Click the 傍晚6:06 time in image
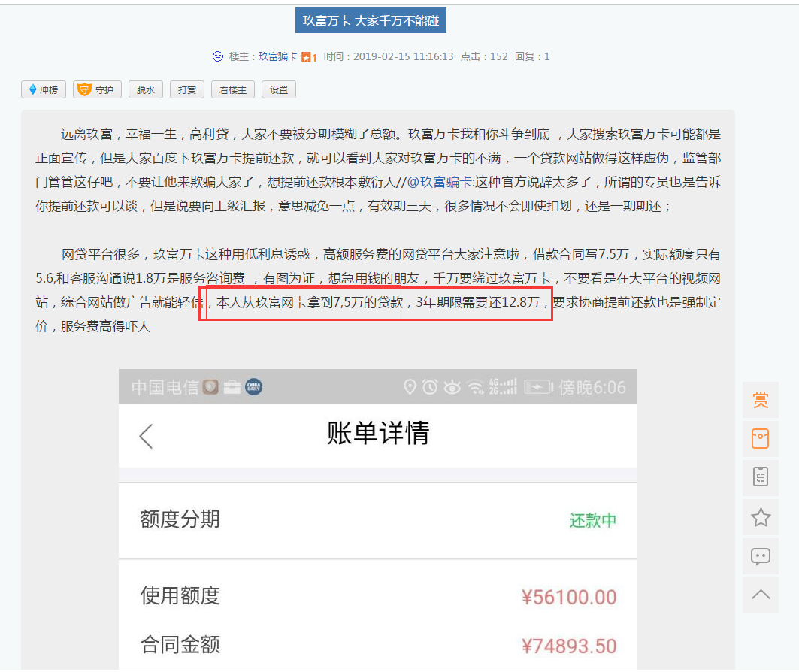Screen dimensions: 799x672 (x=592, y=387)
